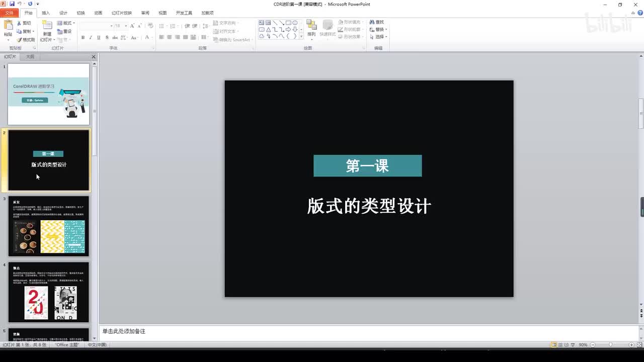The width and height of the screenshot is (644, 362).
Task: Click the Decrease Font Size icon
Action: pos(139,26)
